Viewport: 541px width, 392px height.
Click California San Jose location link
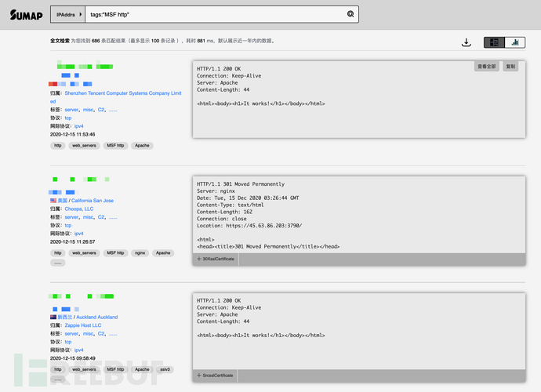pos(93,201)
